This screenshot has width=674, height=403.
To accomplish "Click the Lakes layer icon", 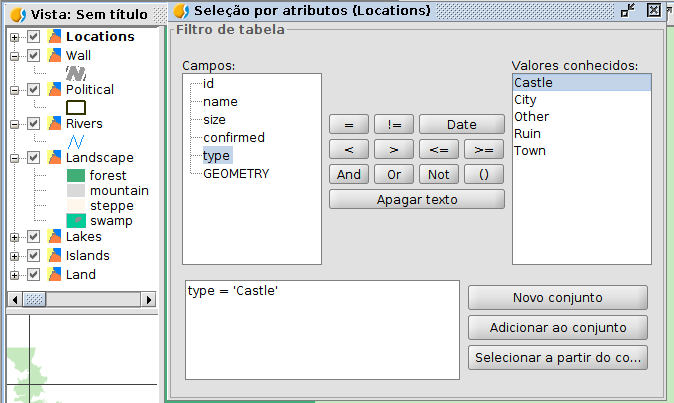I will tap(54, 237).
